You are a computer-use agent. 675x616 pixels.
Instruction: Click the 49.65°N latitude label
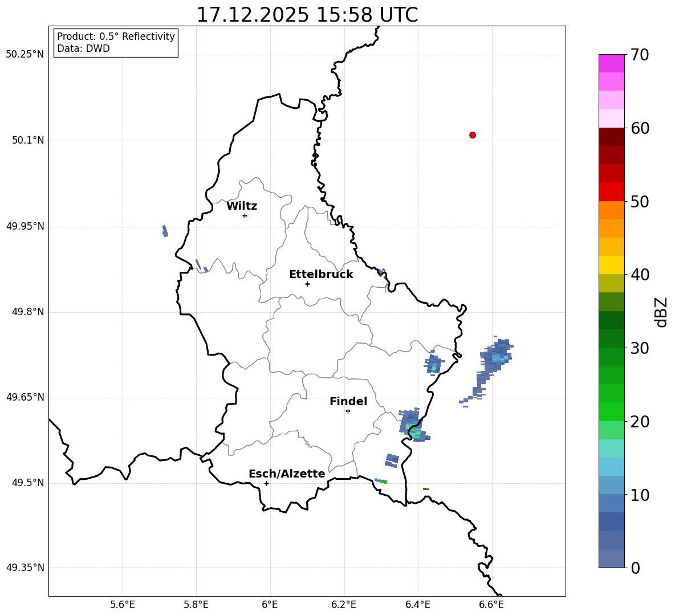tap(25, 397)
